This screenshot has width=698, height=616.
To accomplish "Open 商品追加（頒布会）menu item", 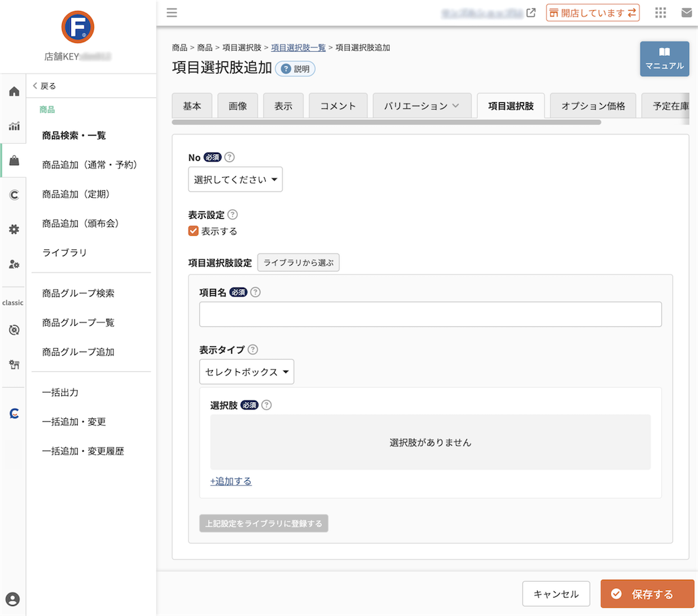I will click(80, 224).
